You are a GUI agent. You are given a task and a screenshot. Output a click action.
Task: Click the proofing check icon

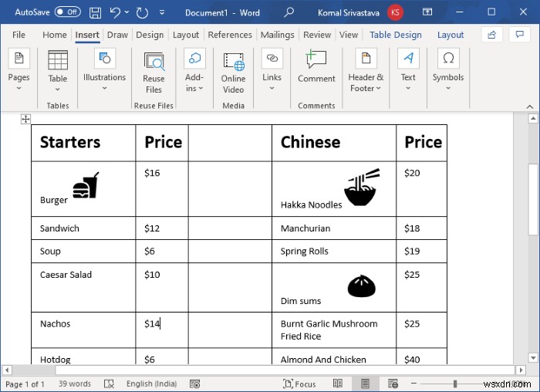[x=110, y=384]
